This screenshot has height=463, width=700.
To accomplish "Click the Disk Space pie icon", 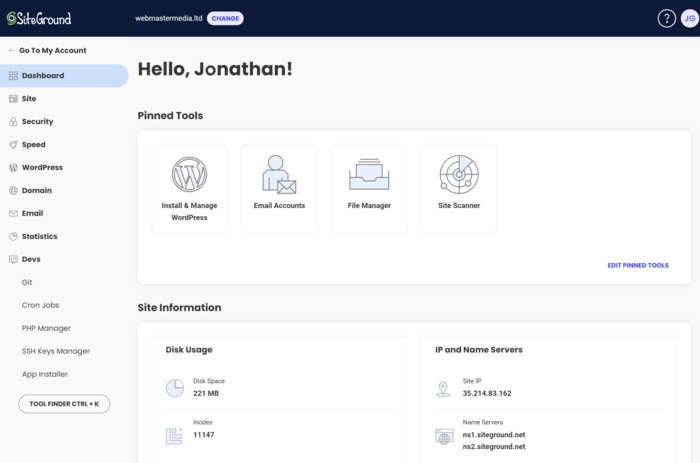I will coord(175,388).
